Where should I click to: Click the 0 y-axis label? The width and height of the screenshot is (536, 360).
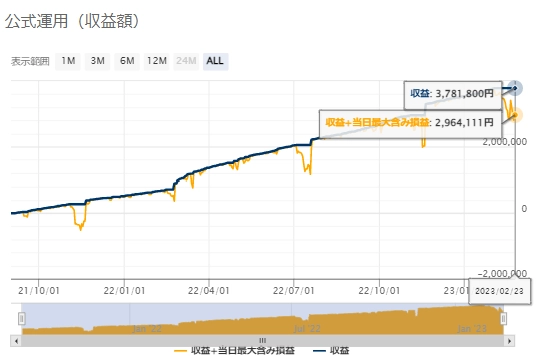[x=524, y=209]
